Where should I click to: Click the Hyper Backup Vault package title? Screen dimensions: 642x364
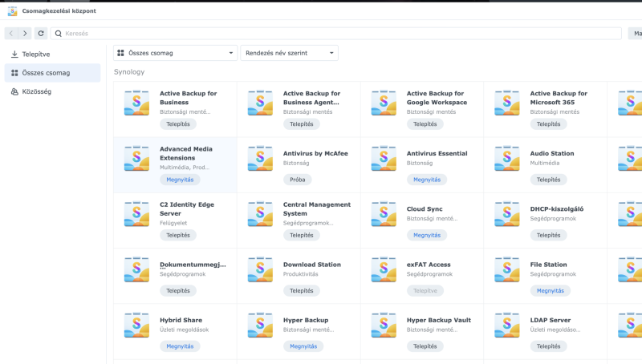438,320
